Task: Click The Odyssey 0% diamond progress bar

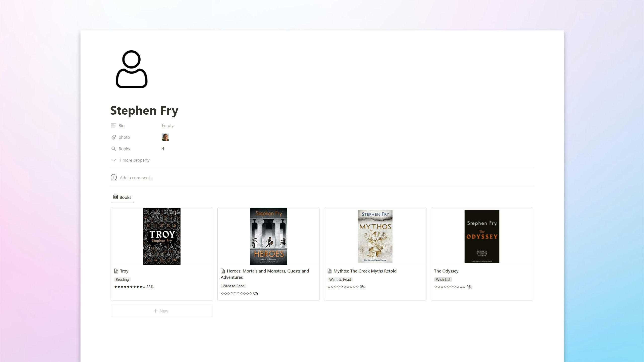Action: pyautogui.click(x=453, y=287)
